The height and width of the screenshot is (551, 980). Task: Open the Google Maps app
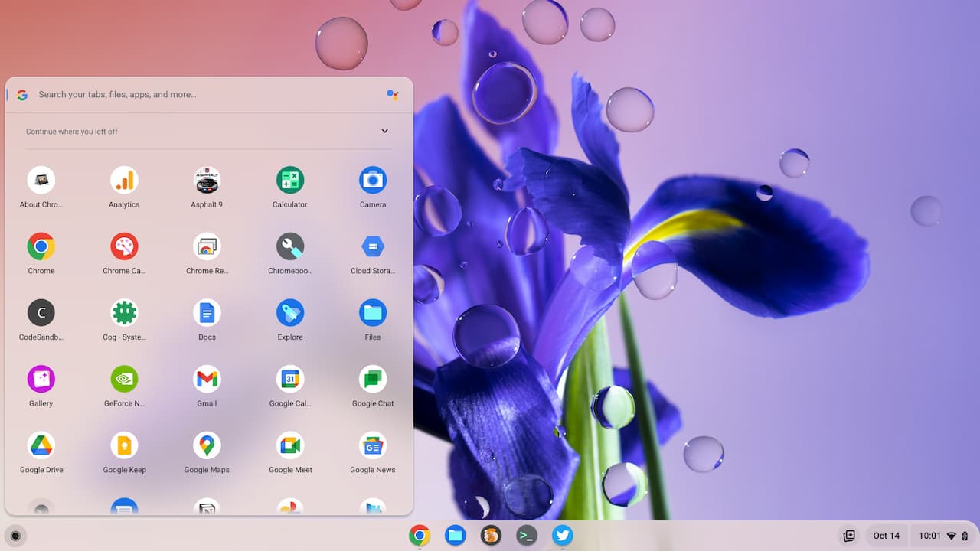[x=207, y=445]
